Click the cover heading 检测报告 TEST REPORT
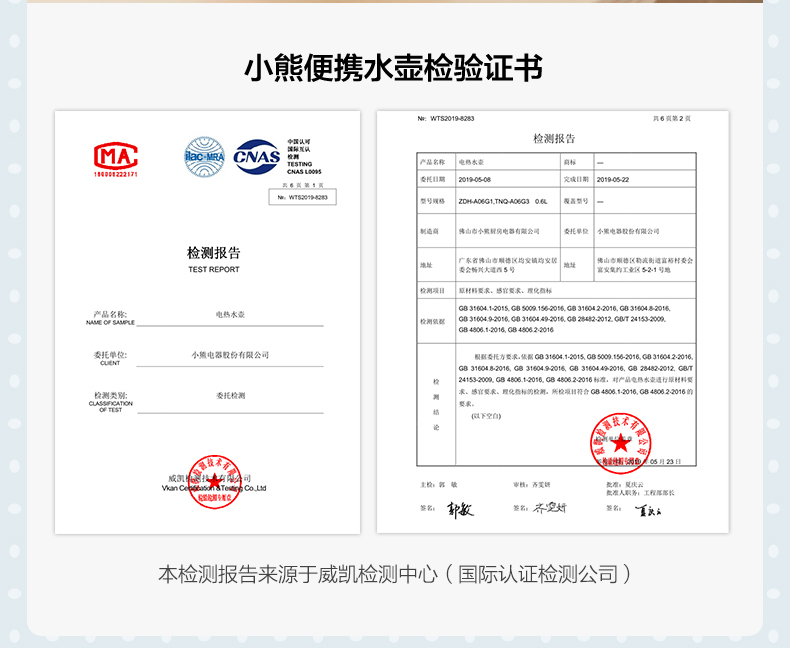 click(x=214, y=260)
